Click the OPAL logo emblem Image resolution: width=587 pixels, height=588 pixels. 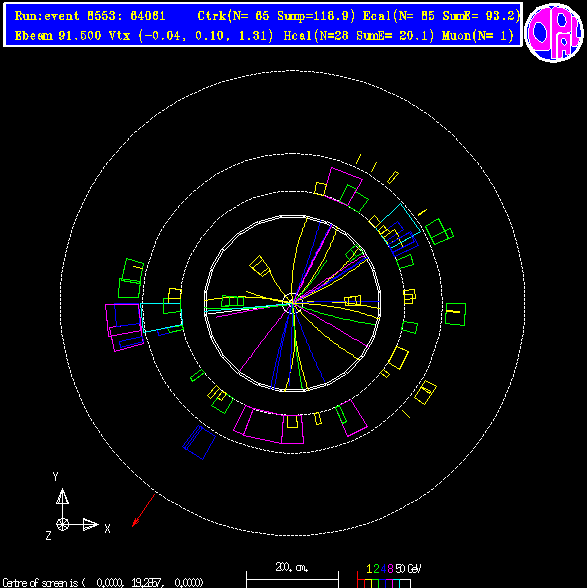click(554, 33)
